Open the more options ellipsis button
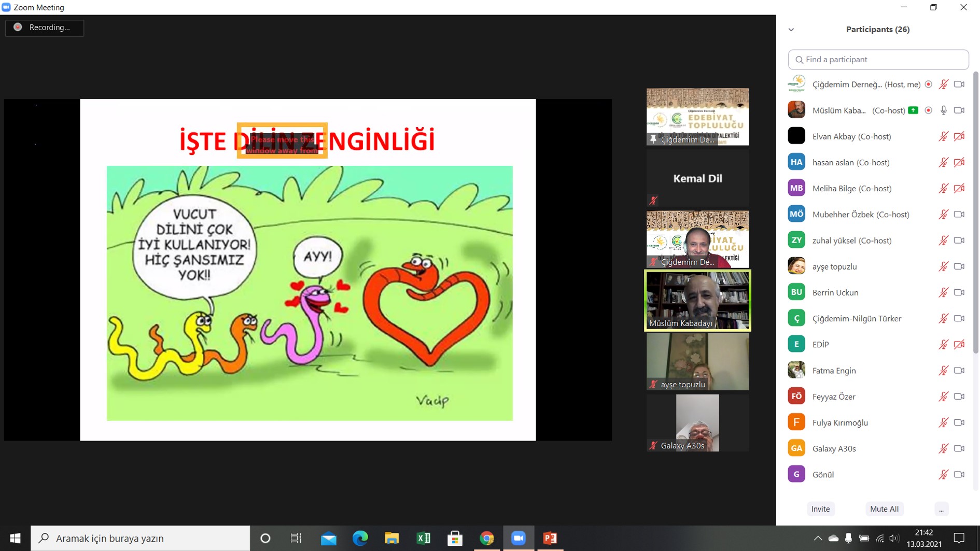 941,509
